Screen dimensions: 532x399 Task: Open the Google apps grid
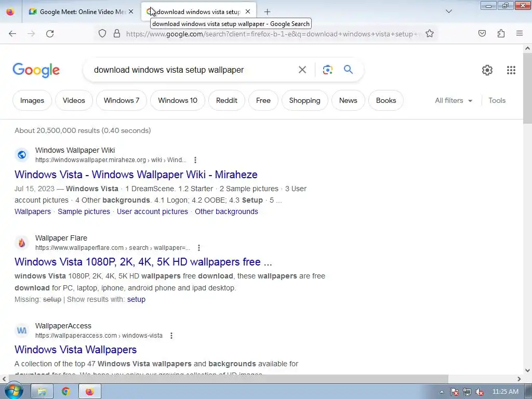511,70
